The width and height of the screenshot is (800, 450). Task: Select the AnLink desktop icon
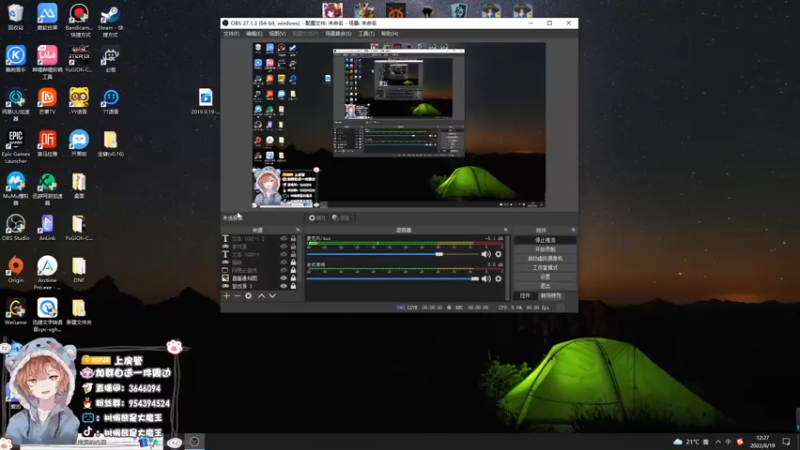47,228
